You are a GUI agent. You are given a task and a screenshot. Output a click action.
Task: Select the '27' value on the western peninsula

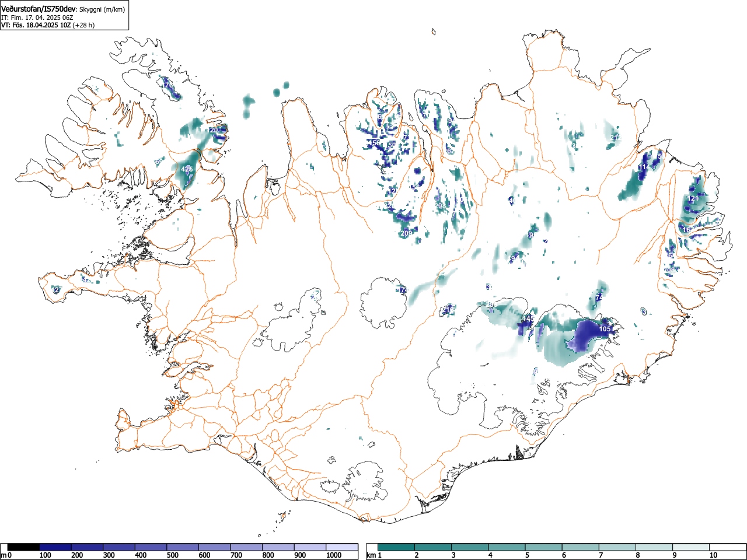tap(57, 290)
